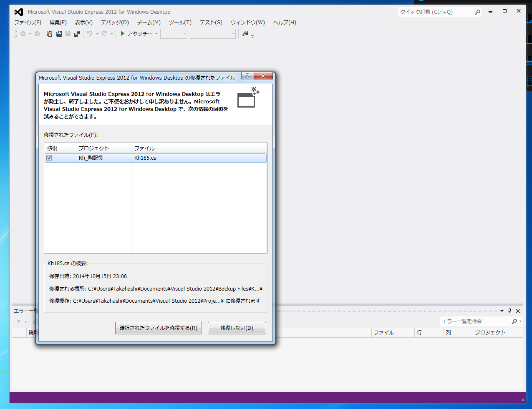Image resolution: width=532 pixels, height=409 pixels.
Task: Click the アタッチ toolbar button label
Action: 140,34
